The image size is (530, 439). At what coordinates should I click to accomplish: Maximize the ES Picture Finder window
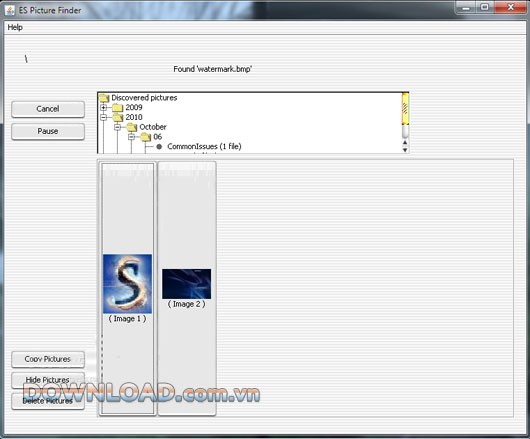pos(484,7)
